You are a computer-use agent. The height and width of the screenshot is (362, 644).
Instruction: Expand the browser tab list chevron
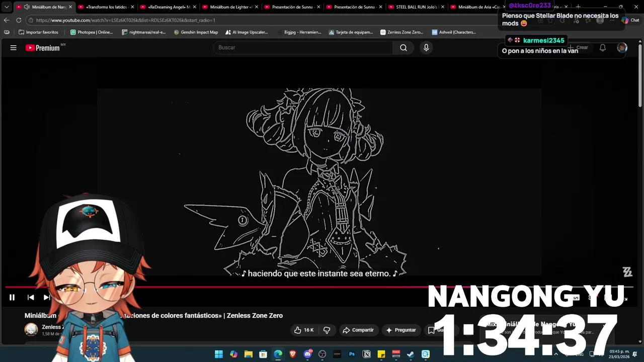[7, 7]
